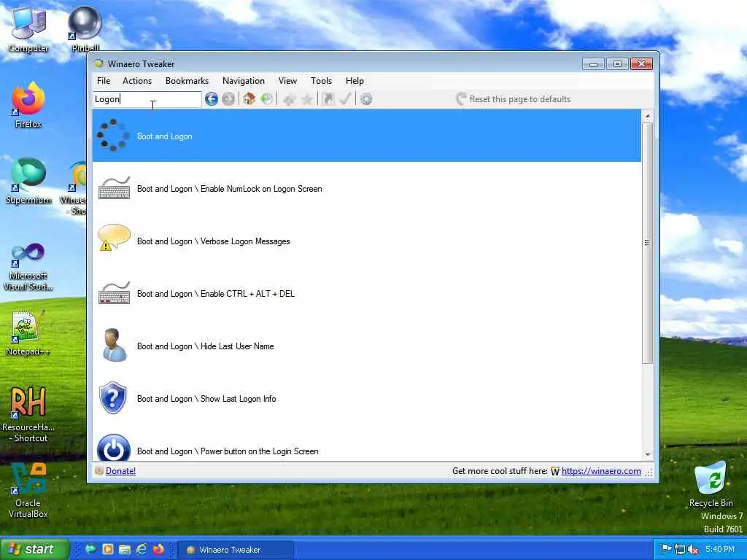Click the greyed add-bookmark star-plus icon
Viewport: 747px width, 560px height.
(289, 99)
